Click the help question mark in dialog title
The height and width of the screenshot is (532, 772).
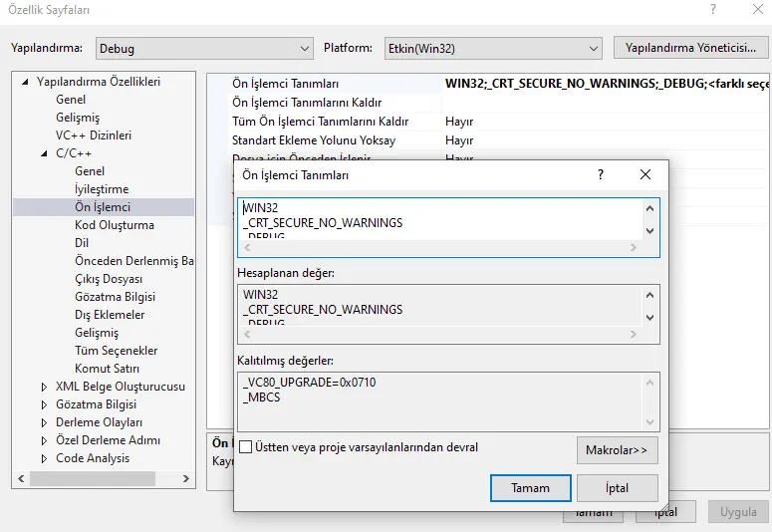(601, 174)
